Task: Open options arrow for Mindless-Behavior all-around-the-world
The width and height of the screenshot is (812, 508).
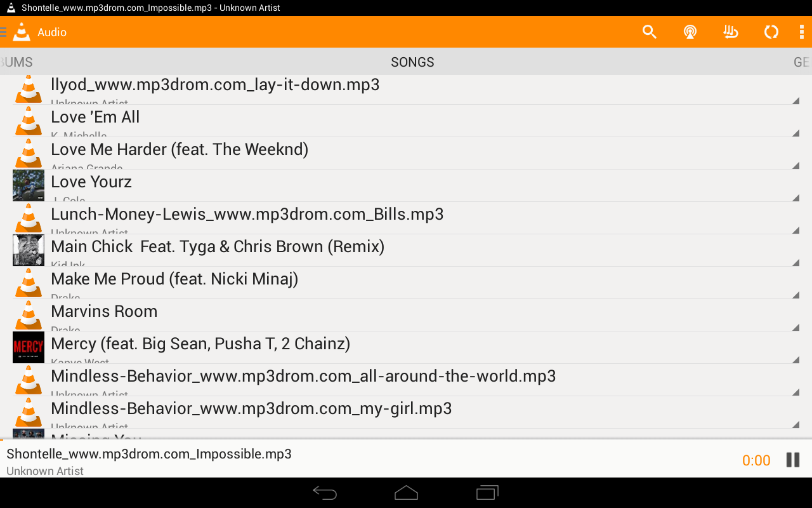Action: [x=796, y=392]
